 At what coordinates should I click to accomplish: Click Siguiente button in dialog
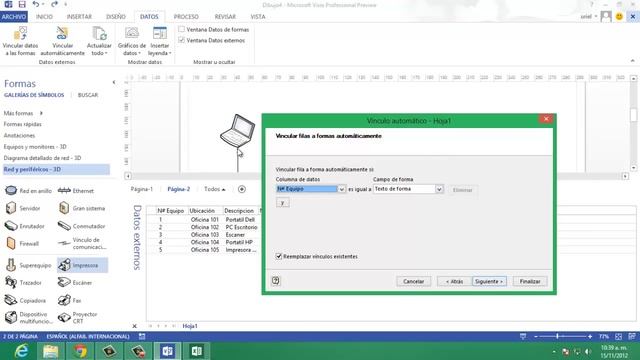click(489, 281)
